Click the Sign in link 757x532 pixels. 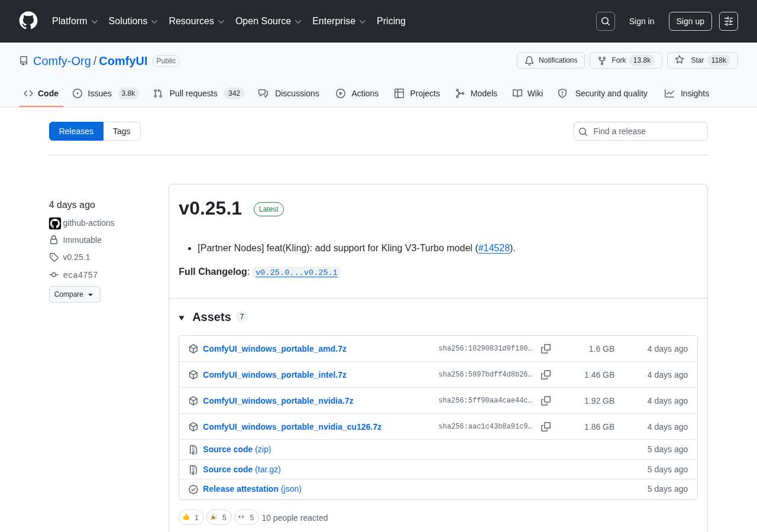(642, 21)
